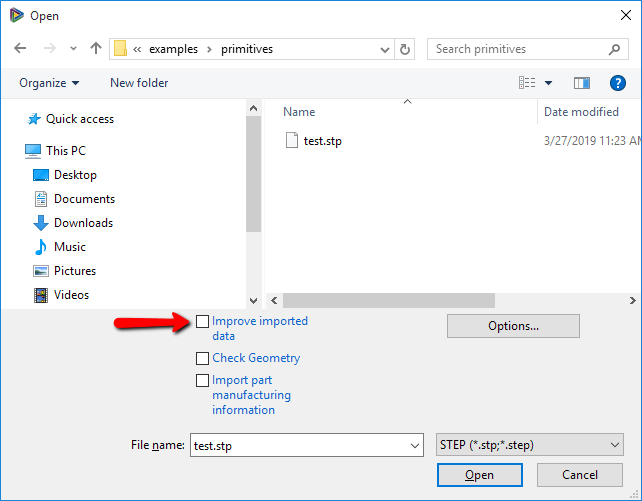The image size is (642, 501).
Task: Click the Options... button
Action: click(513, 326)
